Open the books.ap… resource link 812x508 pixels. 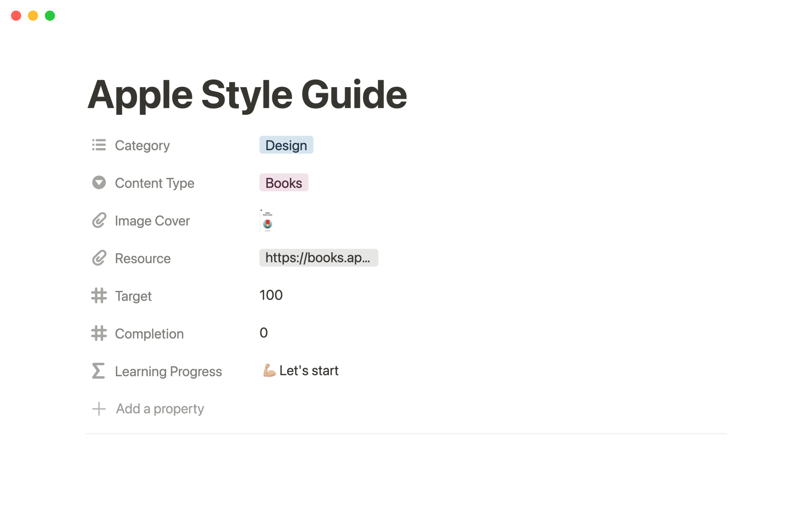point(318,258)
